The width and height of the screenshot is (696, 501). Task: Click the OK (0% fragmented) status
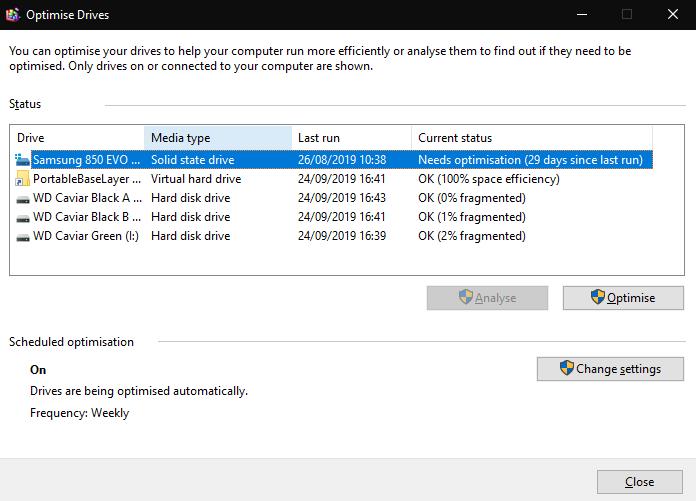tap(472, 198)
